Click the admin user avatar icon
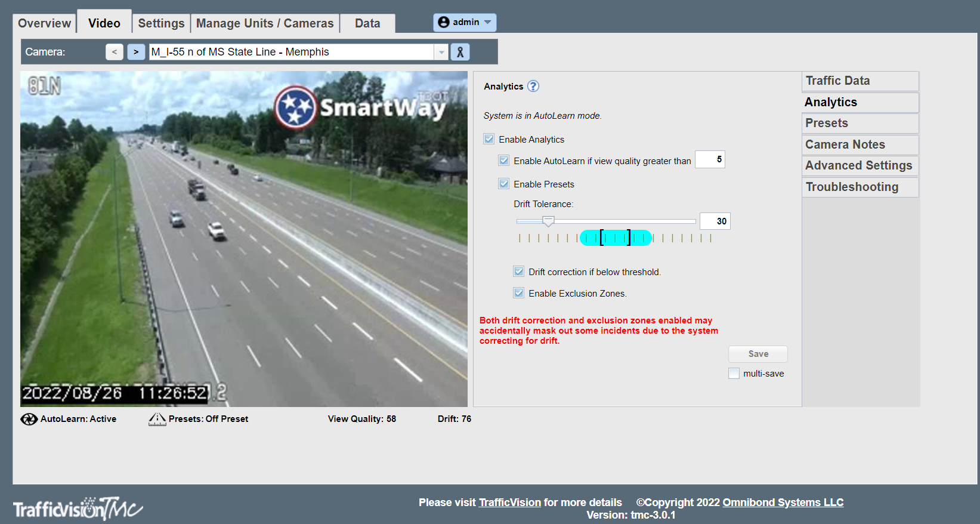 point(444,22)
